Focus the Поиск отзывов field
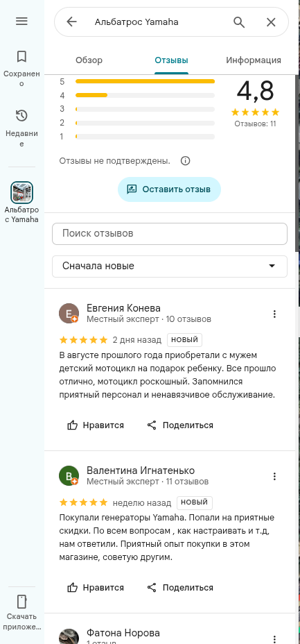Image resolution: width=300 pixels, height=644 pixels. (170, 234)
